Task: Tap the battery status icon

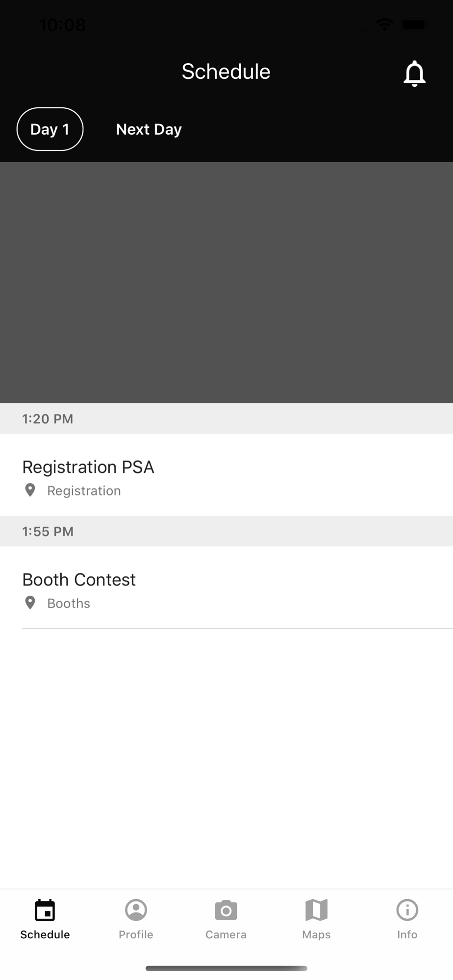Action: (415, 24)
